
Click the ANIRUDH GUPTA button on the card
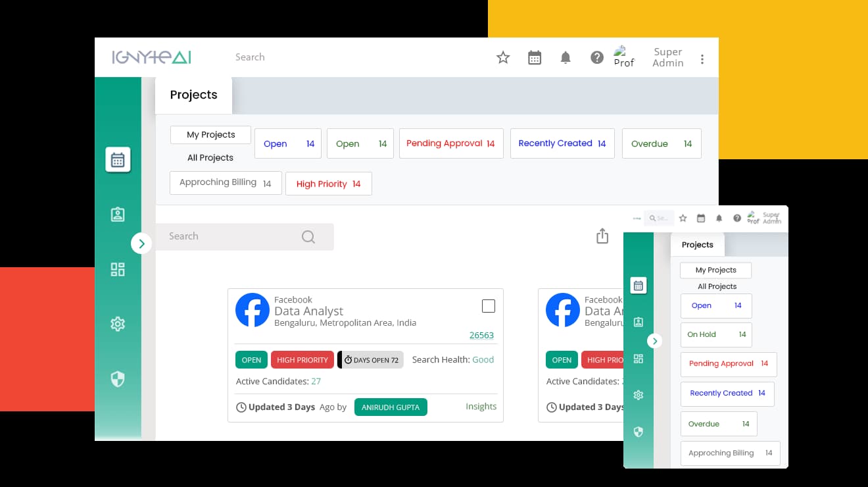tap(391, 407)
